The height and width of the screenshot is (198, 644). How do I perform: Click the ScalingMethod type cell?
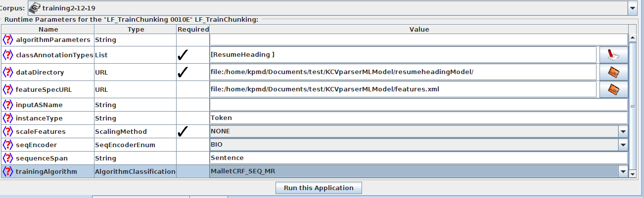point(135,131)
